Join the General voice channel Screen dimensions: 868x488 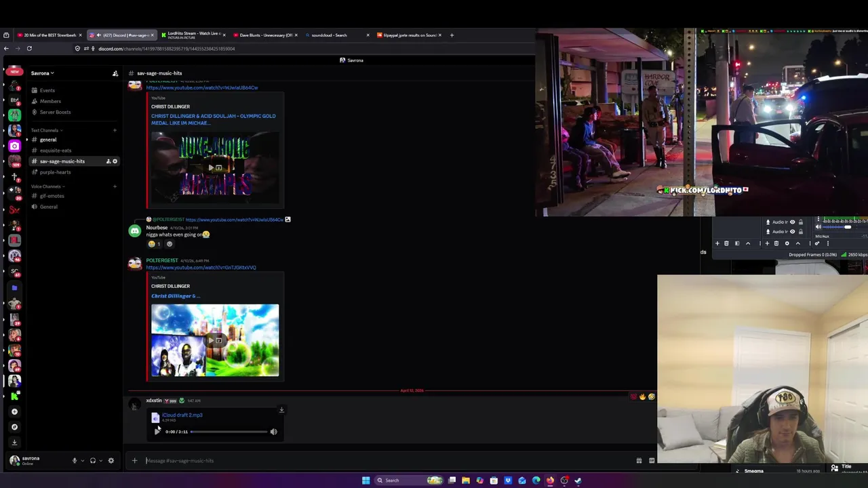point(48,207)
